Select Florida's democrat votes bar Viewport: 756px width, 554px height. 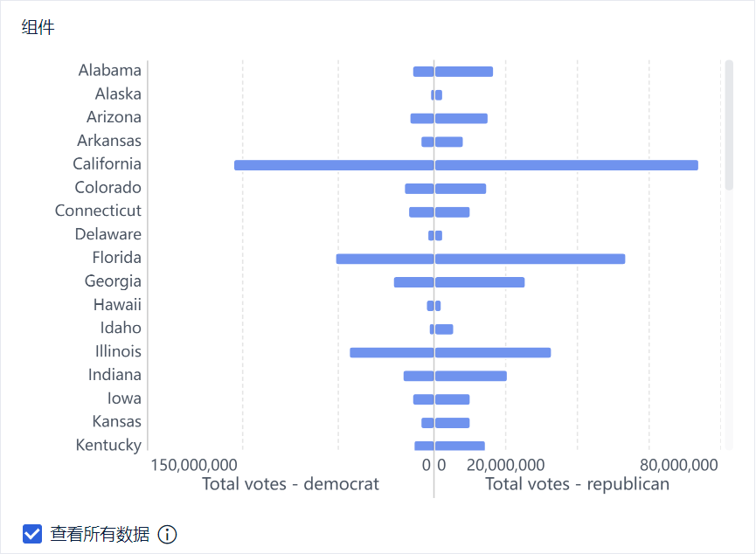click(x=385, y=259)
